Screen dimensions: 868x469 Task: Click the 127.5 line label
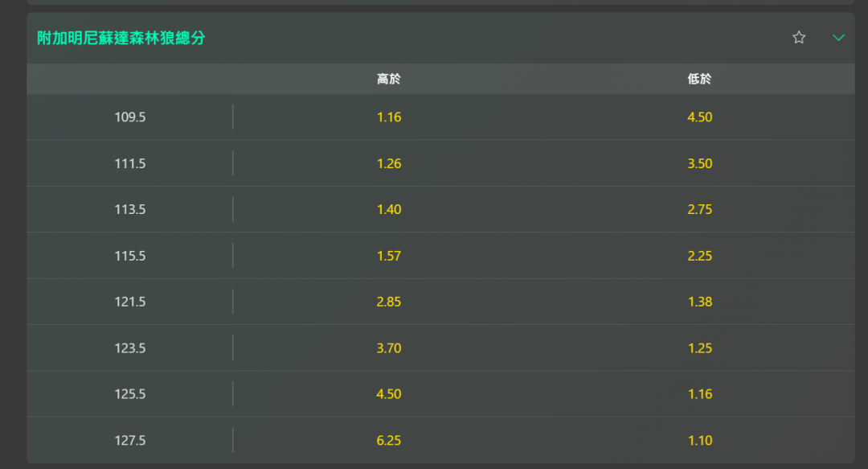point(129,441)
